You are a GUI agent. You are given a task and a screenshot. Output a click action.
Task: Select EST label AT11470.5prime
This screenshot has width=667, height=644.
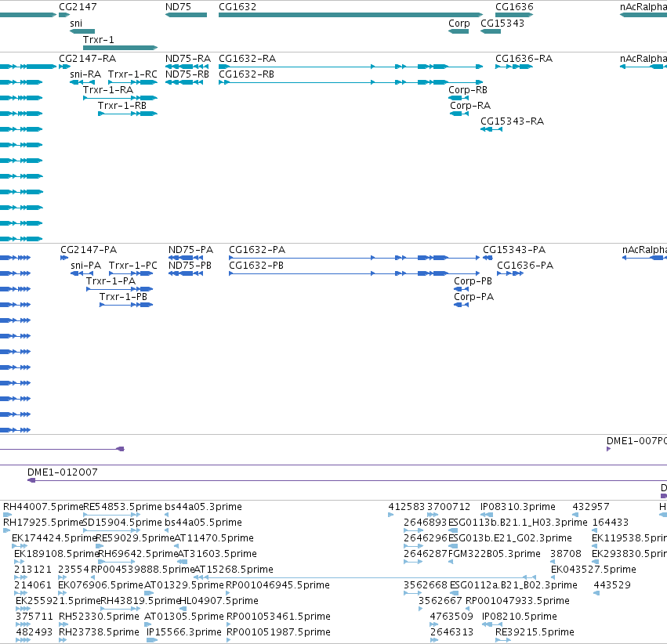click(214, 538)
